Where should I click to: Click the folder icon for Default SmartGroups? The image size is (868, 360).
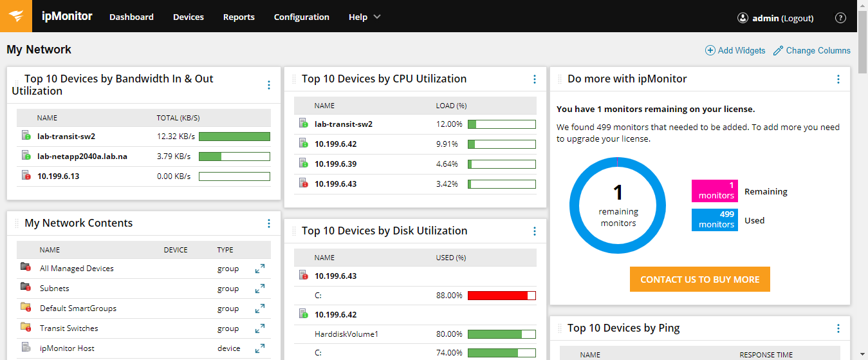click(26, 308)
